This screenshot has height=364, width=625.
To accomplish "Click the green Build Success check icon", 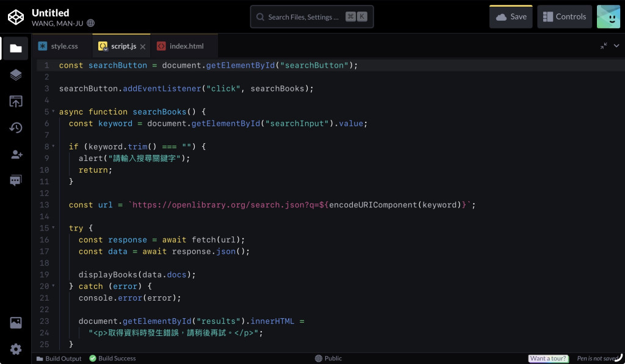I will coord(93,359).
